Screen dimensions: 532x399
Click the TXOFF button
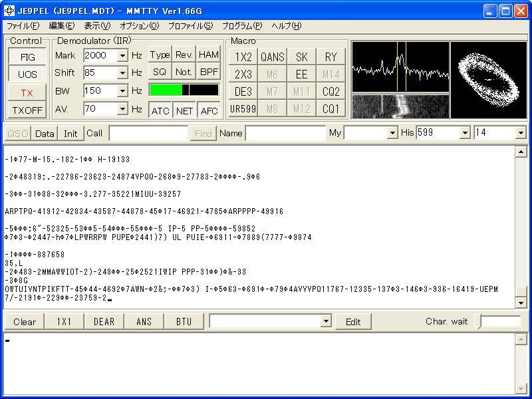click(x=27, y=110)
